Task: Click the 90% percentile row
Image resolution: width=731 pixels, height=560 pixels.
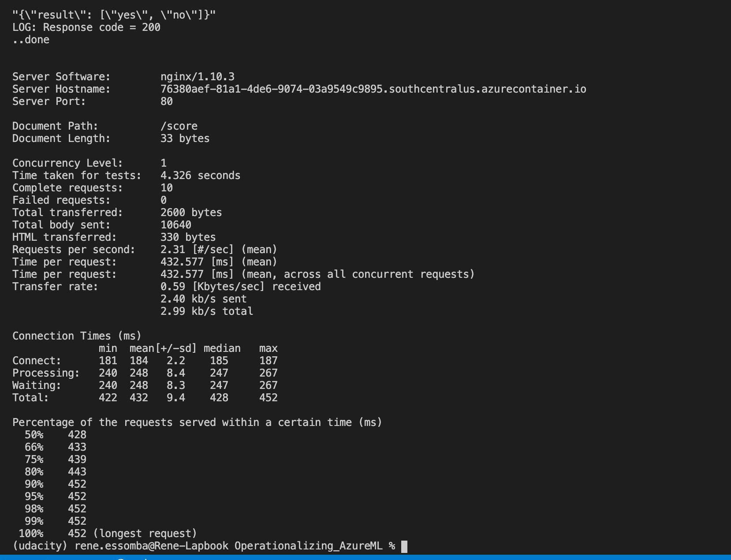Action: point(56,484)
